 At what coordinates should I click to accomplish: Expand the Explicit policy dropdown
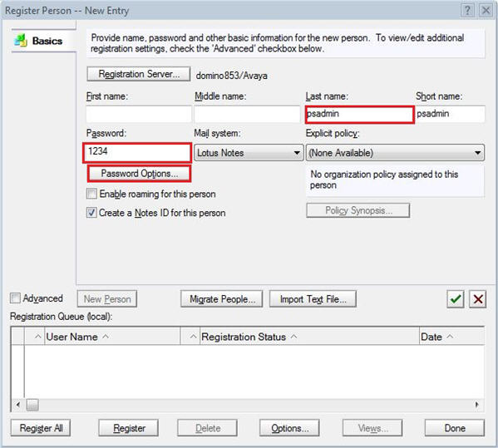[x=395, y=153]
